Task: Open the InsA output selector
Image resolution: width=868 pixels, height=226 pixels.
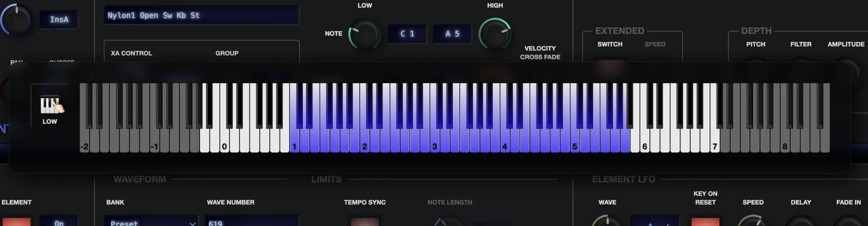Action: tap(59, 20)
